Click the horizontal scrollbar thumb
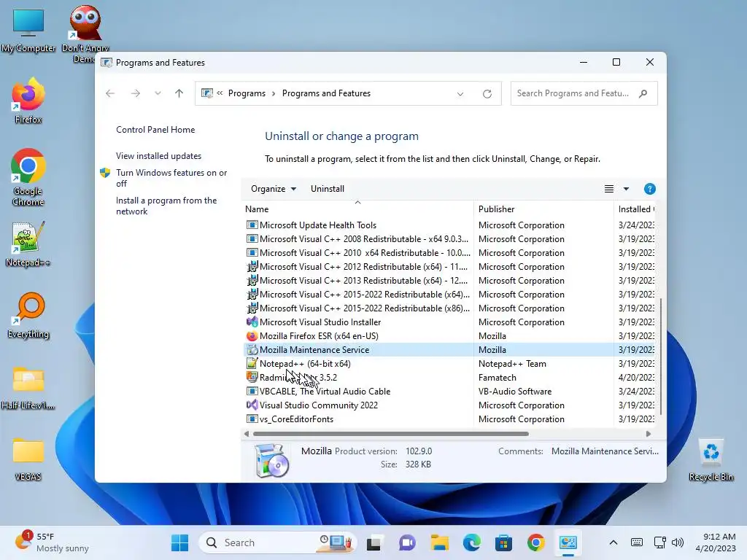The width and height of the screenshot is (747, 560). coord(391,434)
